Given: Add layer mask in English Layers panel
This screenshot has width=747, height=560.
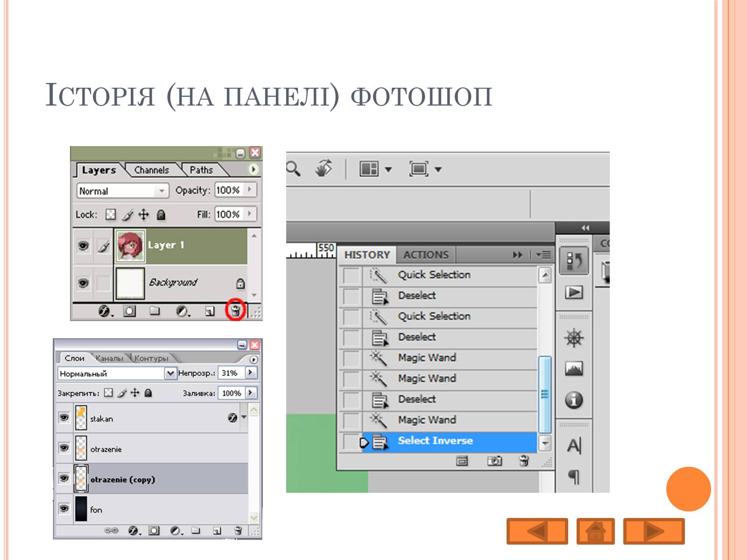Looking at the screenshot, I should point(129,311).
